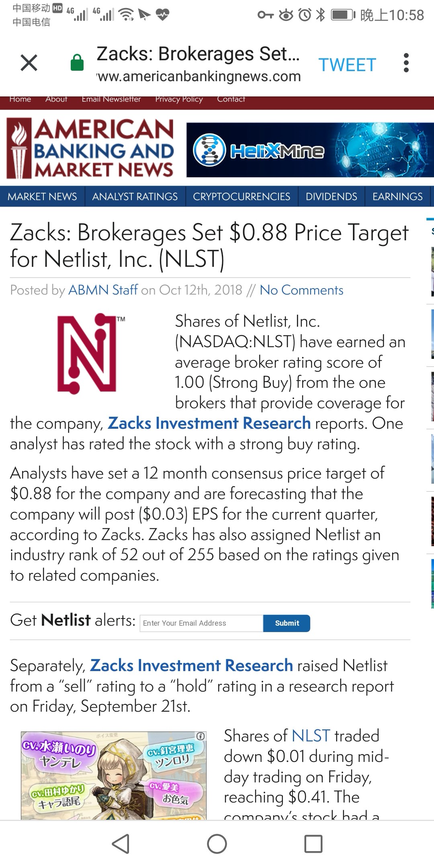434x868 pixels.
Task: Open the HelixMine banner advertisement
Action: click(x=310, y=150)
